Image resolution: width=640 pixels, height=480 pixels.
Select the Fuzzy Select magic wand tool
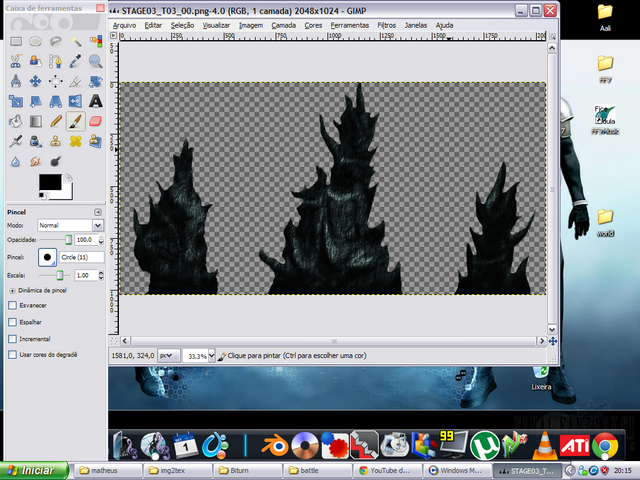click(x=76, y=41)
